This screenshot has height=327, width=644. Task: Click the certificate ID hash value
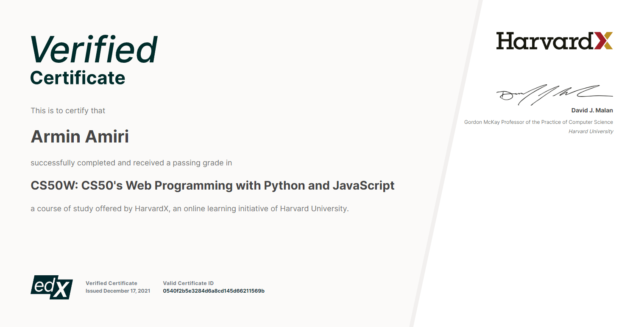point(213,291)
